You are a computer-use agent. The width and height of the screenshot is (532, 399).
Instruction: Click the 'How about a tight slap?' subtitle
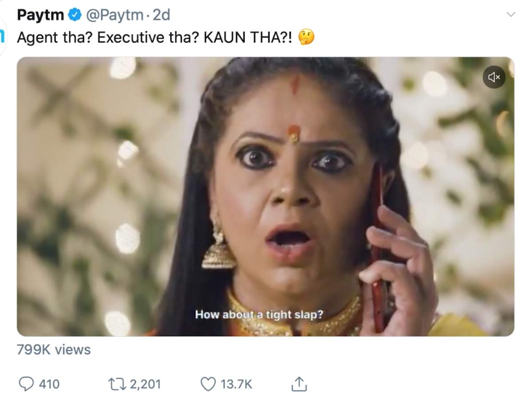click(x=259, y=315)
